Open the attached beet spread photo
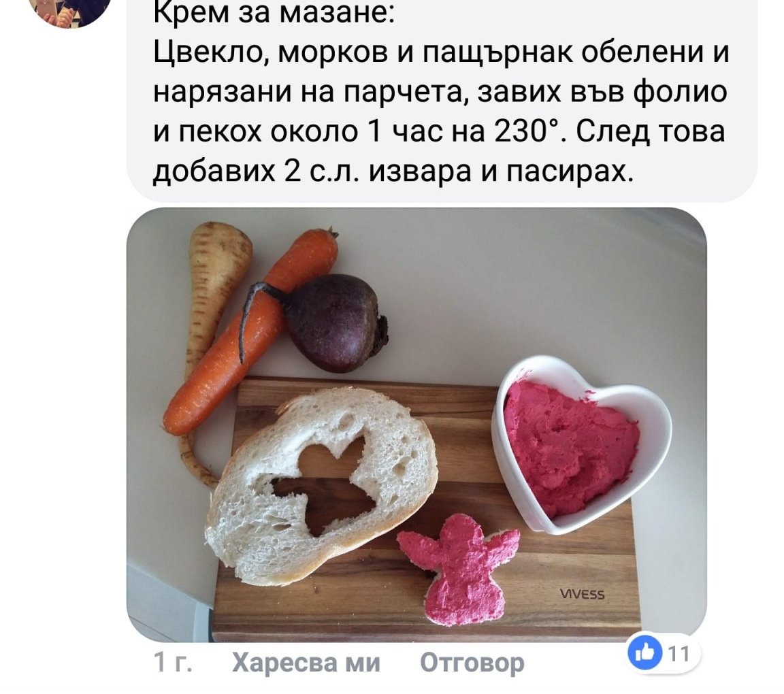Viewport: 784px width, 694px height. pos(416,425)
